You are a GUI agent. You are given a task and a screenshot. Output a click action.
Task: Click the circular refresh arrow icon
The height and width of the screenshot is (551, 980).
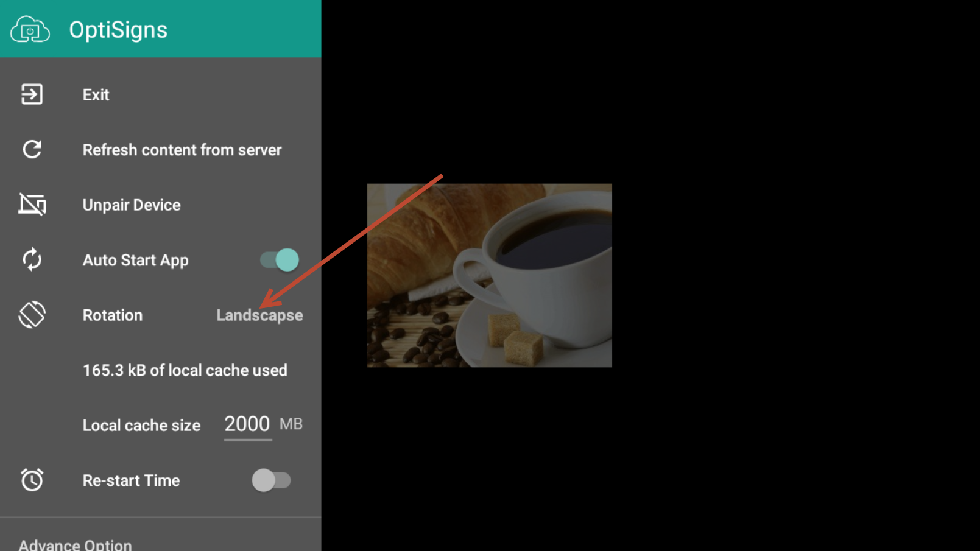coord(32,150)
